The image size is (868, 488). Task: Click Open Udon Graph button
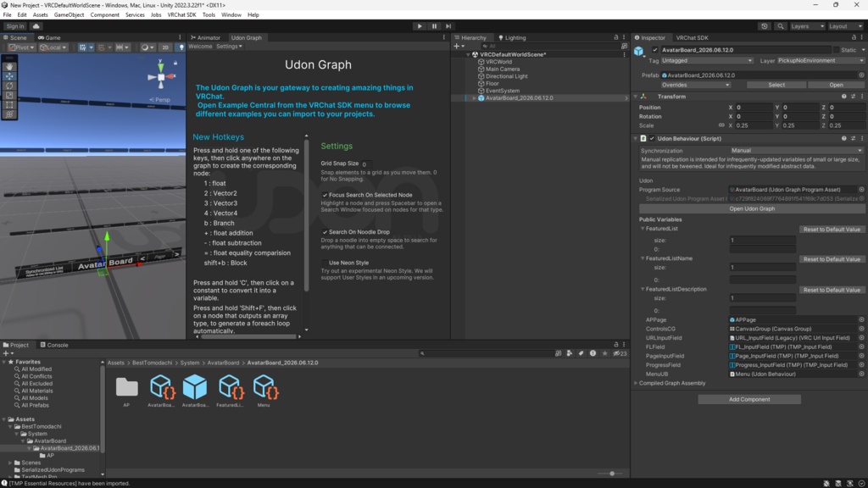coord(752,208)
